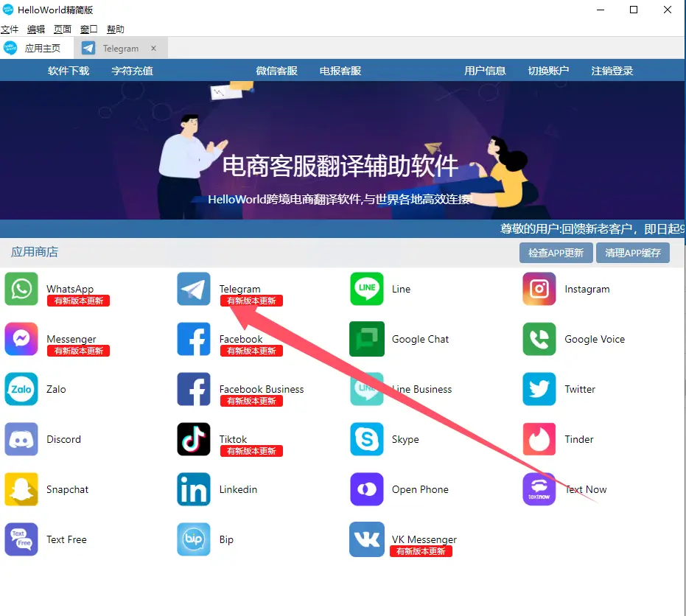Image resolution: width=686 pixels, height=616 pixels.
Task: Select 切换账户 in the navigation bar
Action: coord(549,71)
